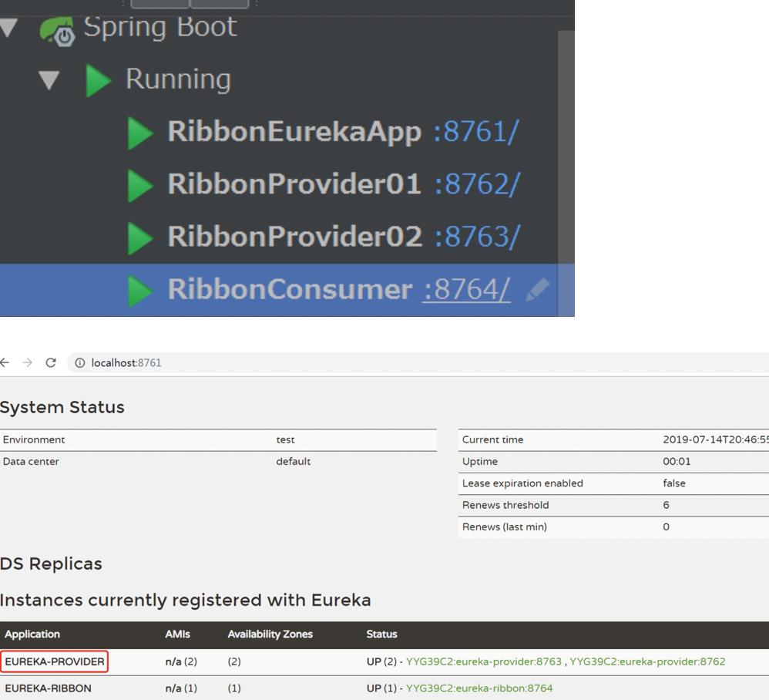Click the site info icon in address bar
The width and height of the screenshot is (769, 700).
pos(79,363)
